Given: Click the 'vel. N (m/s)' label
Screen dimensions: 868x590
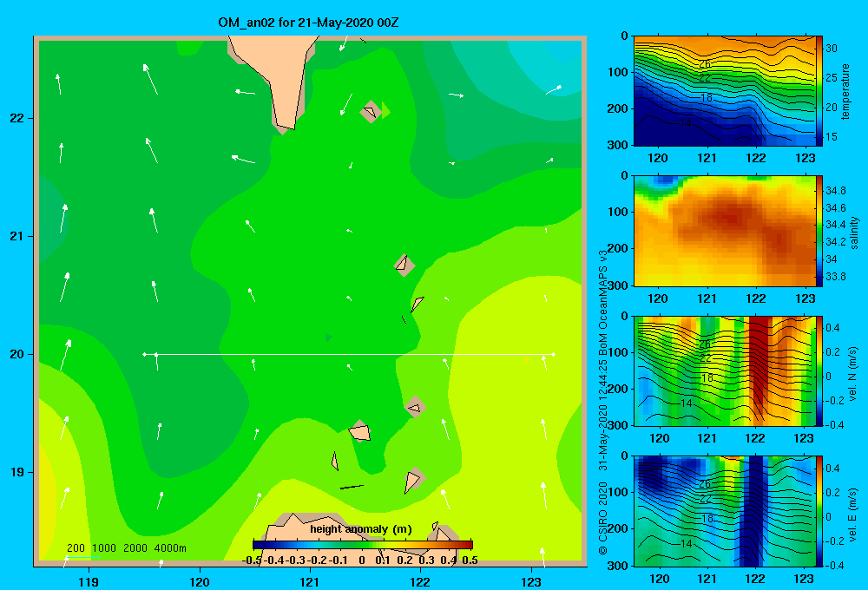Looking at the screenshot, I should (x=852, y=374).
